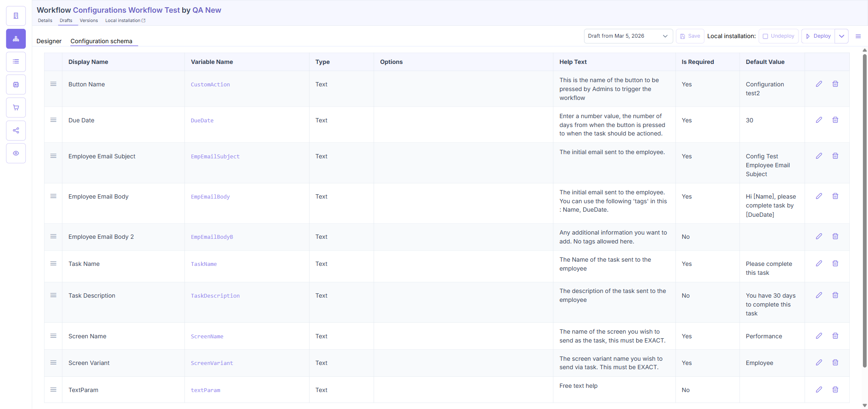The width and height of the screenshot is (868, 409).
Task: Delete the Button Name row
Action: (835, 84)
